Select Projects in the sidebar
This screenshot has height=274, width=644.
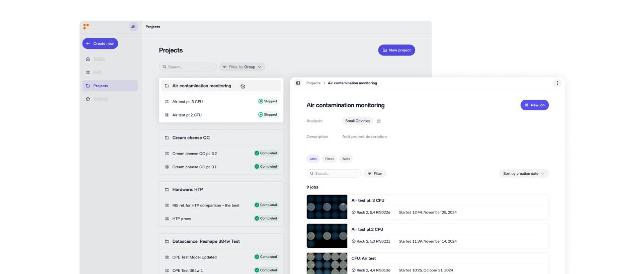click(110, 86)
